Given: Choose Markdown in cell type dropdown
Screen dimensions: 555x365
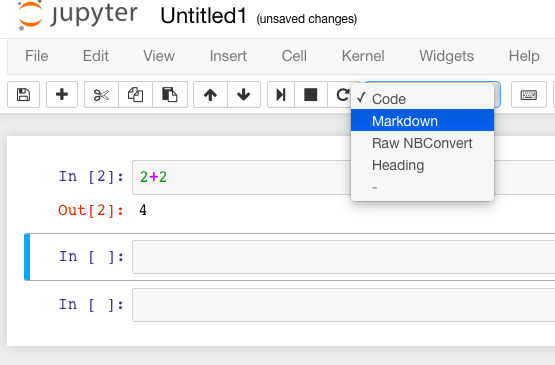Looking at the screenshot, I should 422,121.
